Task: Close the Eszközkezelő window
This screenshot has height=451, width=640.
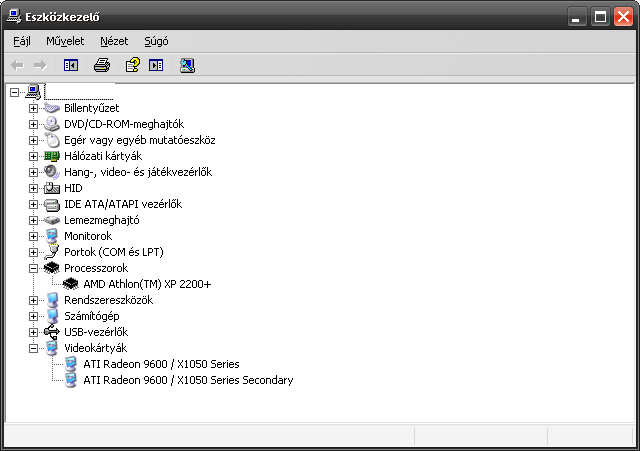Action: pyautogui.click(x=623, y=17)
